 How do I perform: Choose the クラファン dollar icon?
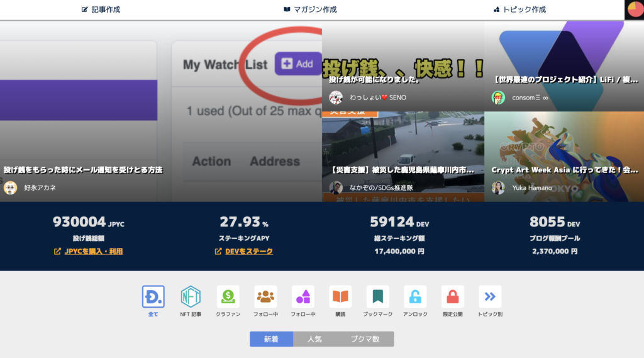click(x=228, y=296)
